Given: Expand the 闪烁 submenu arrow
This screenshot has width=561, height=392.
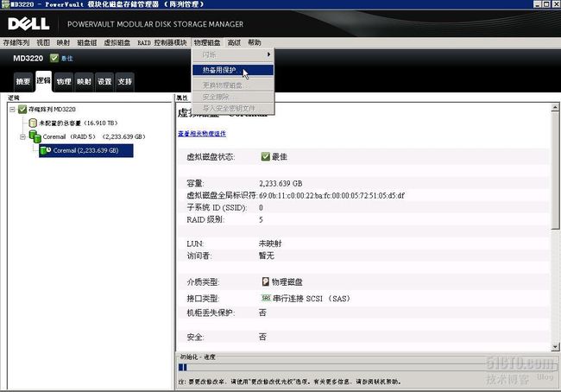Looking at the screenshot, I should (x=268, y=54).
